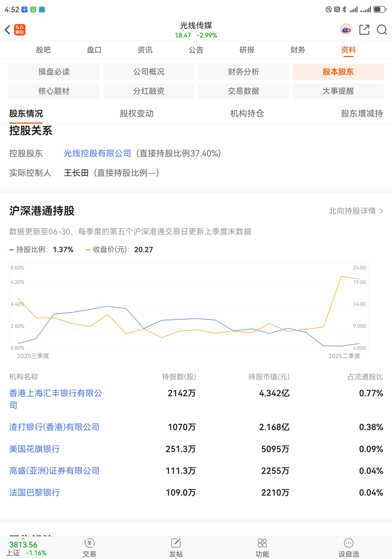This screenshot has width=392, height=559.
Task: Open search with the magnifier icon
Action: tap(382, 30)
